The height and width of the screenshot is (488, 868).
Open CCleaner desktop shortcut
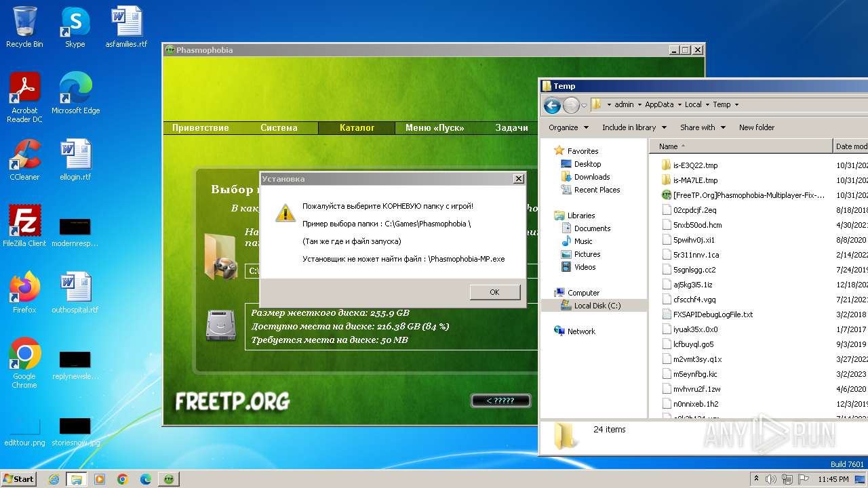coord(24,160)
